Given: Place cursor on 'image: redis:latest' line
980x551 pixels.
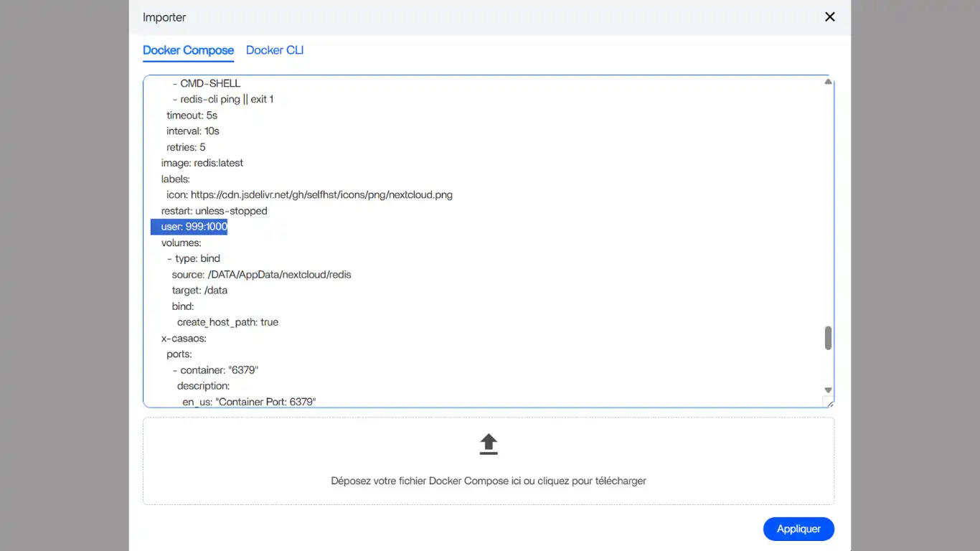Looking at the screenshot, I should (x=202, y=163).
